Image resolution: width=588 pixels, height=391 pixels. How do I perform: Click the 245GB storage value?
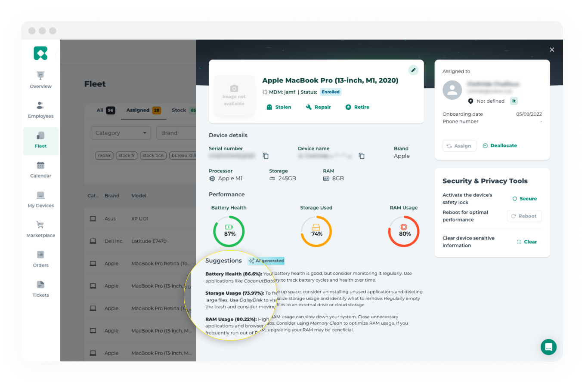click(x=287, y=179)
